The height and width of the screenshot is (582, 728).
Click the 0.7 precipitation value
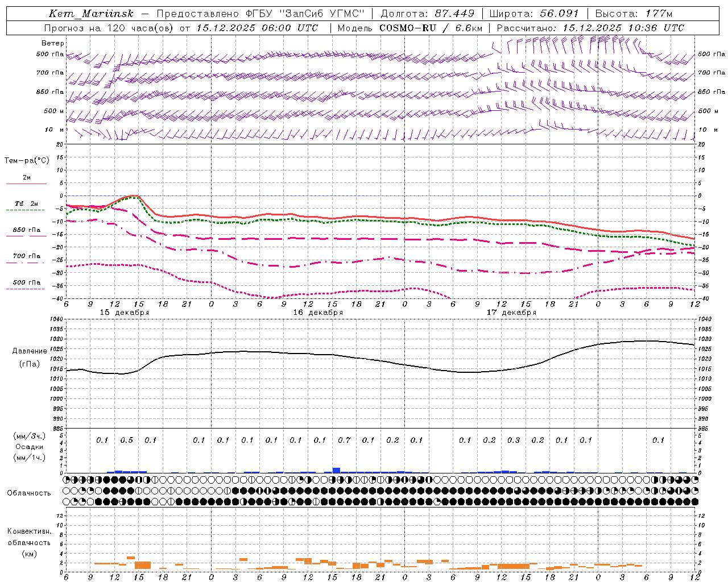[x=344, y=440]
